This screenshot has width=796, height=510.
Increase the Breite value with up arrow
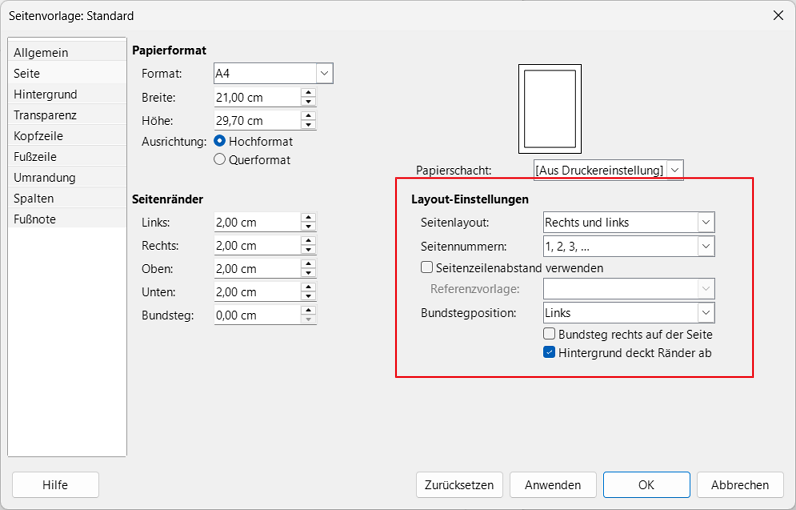[309, 92]
